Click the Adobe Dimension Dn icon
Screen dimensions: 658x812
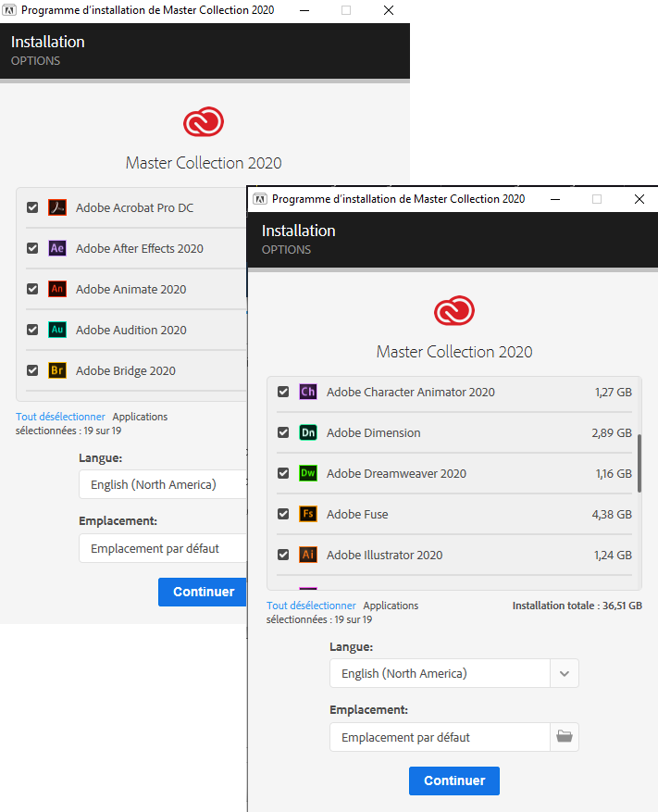tap(308, 432)
